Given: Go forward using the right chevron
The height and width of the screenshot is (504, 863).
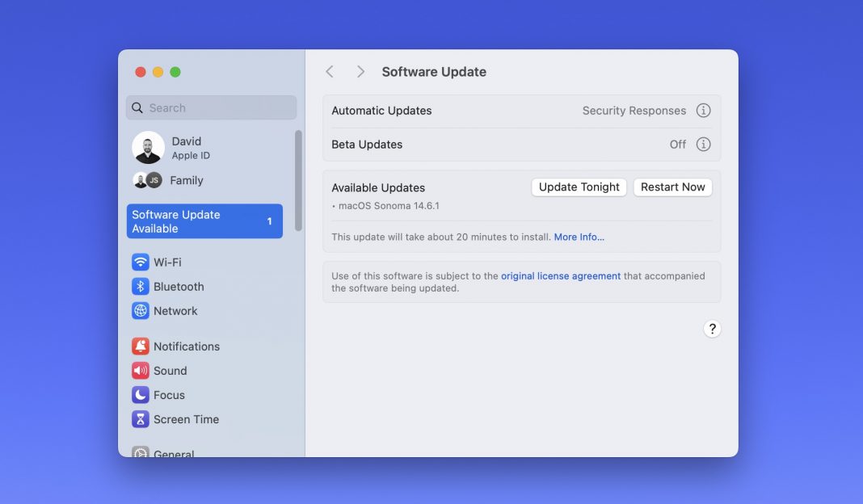Looking at the screenshot, I should click(360, 72).
